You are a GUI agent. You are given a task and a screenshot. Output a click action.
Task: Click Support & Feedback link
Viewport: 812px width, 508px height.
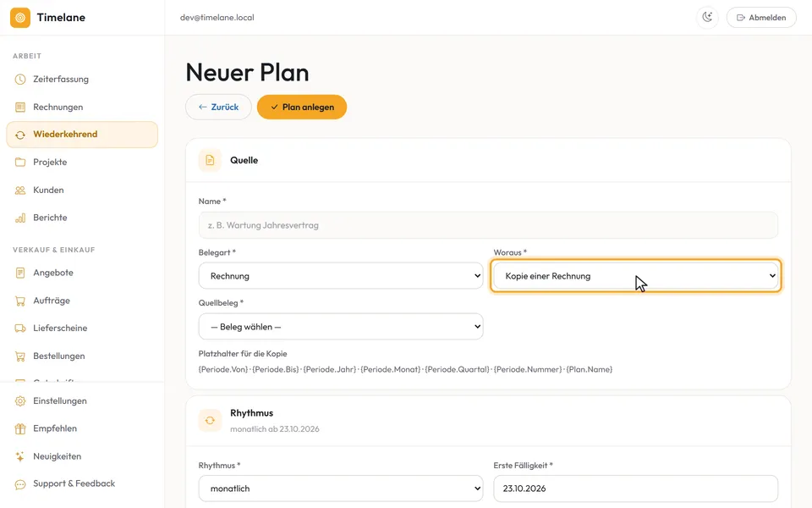coord(82,484)
